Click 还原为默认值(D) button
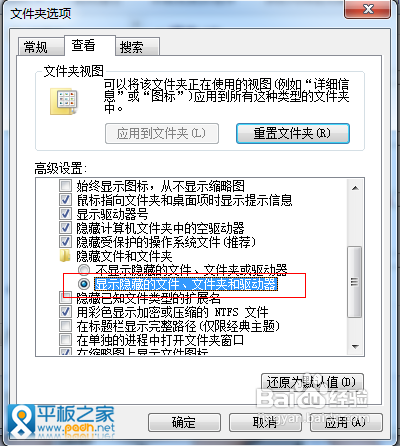 tap(312, 382)
